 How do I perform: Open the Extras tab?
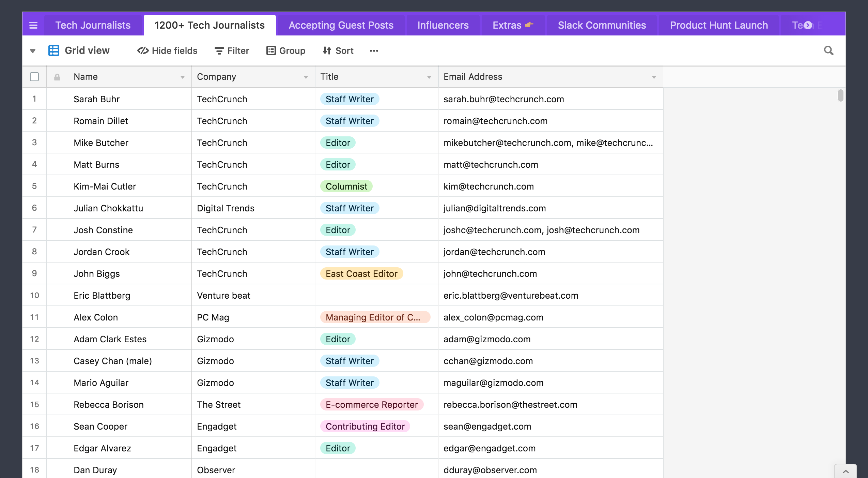click(x=513, y=25)
